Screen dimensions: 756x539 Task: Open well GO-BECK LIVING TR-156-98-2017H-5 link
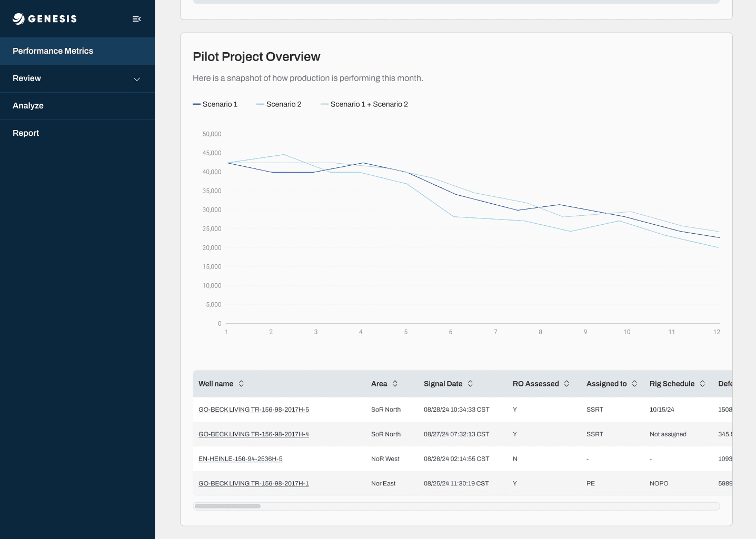point(254,410)
